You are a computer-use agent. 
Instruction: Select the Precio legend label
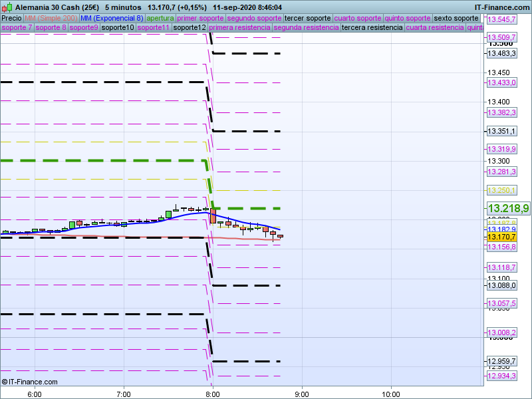11,18
